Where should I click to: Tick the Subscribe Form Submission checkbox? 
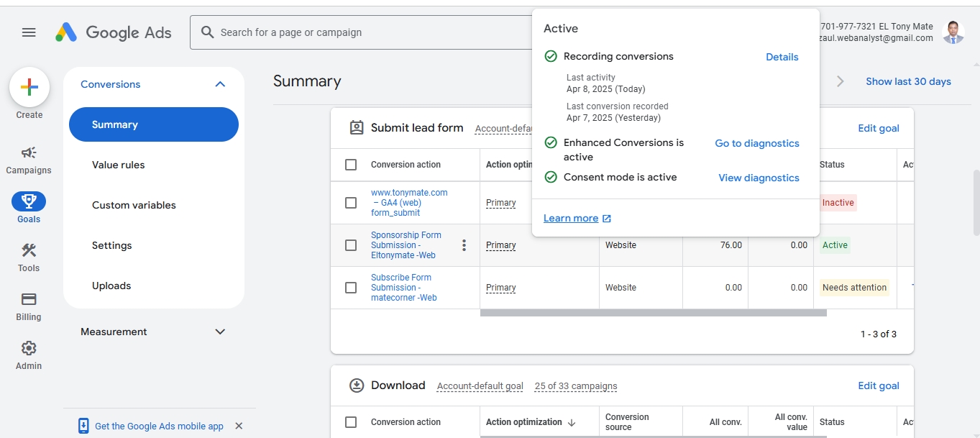tap(351, 288)
